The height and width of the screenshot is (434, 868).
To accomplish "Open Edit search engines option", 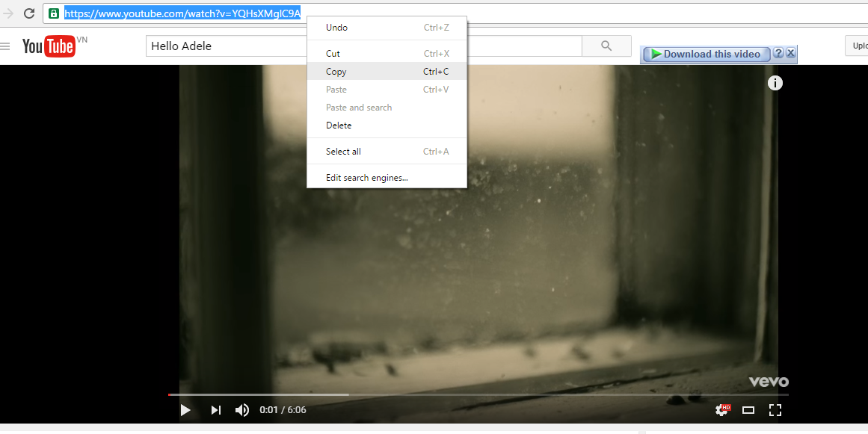I will click(387, 178).
